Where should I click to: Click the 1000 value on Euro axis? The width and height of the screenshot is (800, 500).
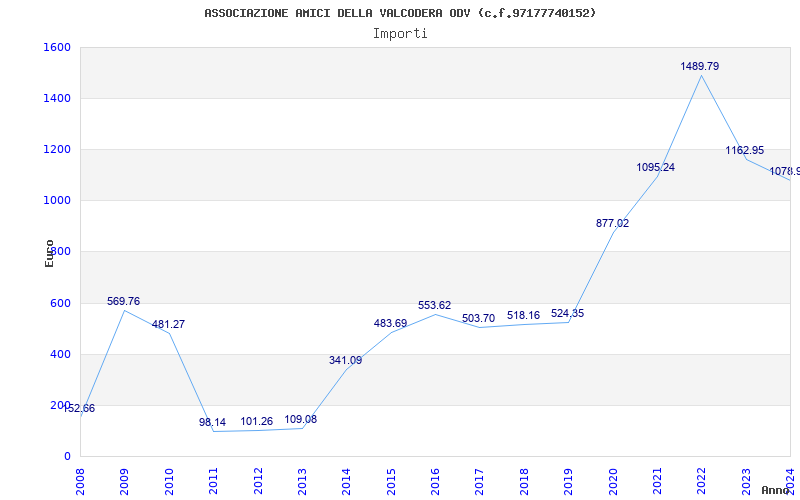coord(57,201)
